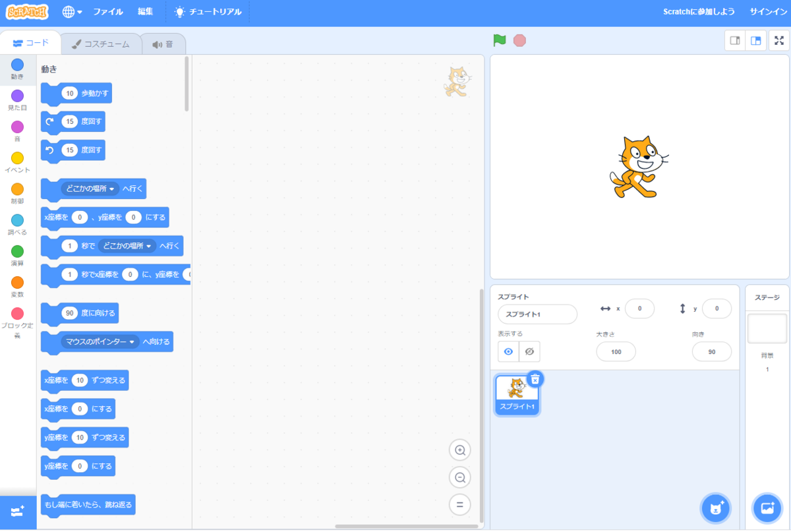The image size is (791, 532).
Task: Click the 向き direction field
Action: (712, 352)
